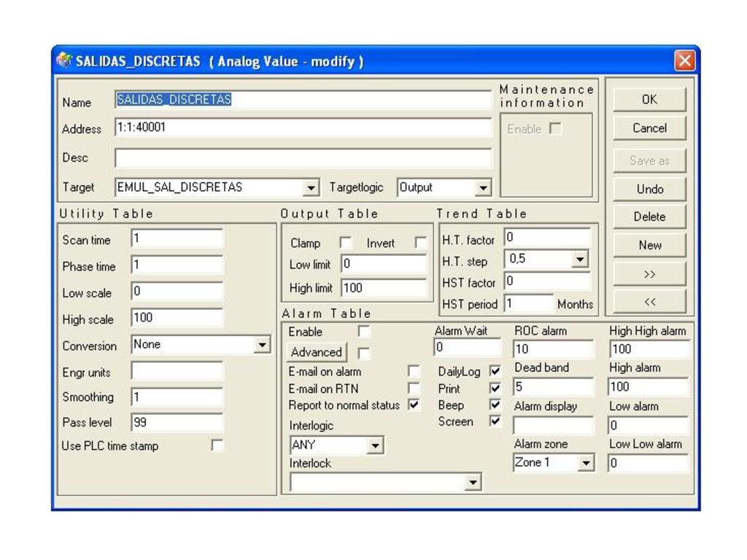
Task: Click the H.T. factor field
Action: 547,237
